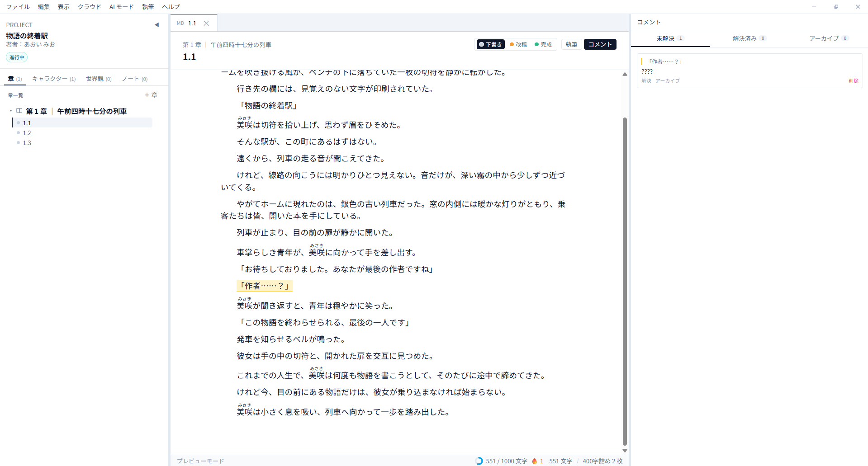This screenshot has height=466, width=868.
Task: Click breadcrumb 午前四時十七分の列車
Action: (x=241, y=45)
